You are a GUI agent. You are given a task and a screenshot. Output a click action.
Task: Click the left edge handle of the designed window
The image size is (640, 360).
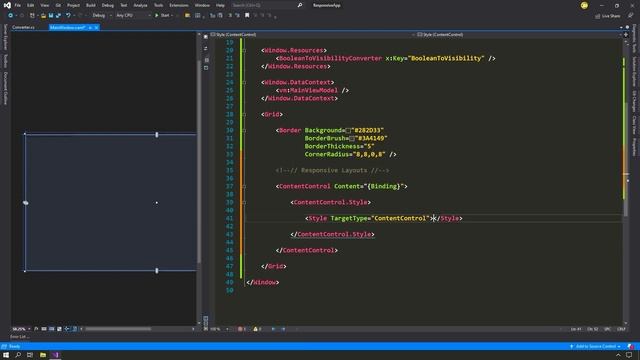point(26,203)
